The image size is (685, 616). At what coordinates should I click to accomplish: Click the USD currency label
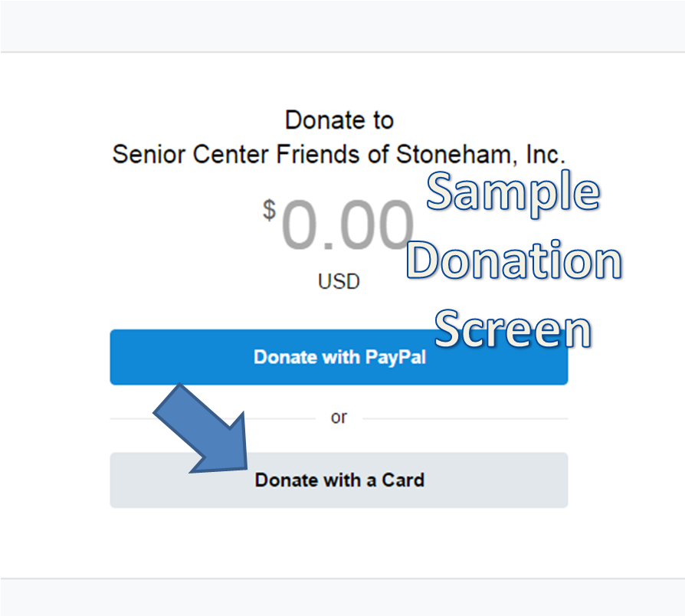pyautogui.click(x=338, y=281)
